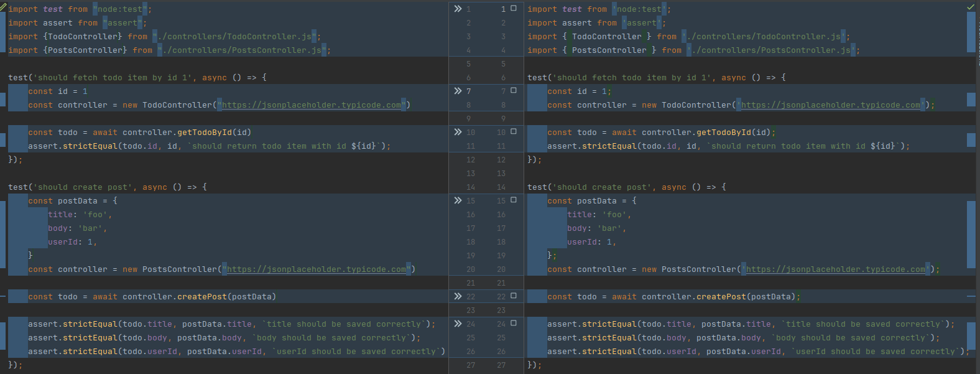Image resolution: width=980 pixels, height=374 pixels.
Task: Click the '{ PostsController }' import in the right pane
Action: (x=609, y=50)
